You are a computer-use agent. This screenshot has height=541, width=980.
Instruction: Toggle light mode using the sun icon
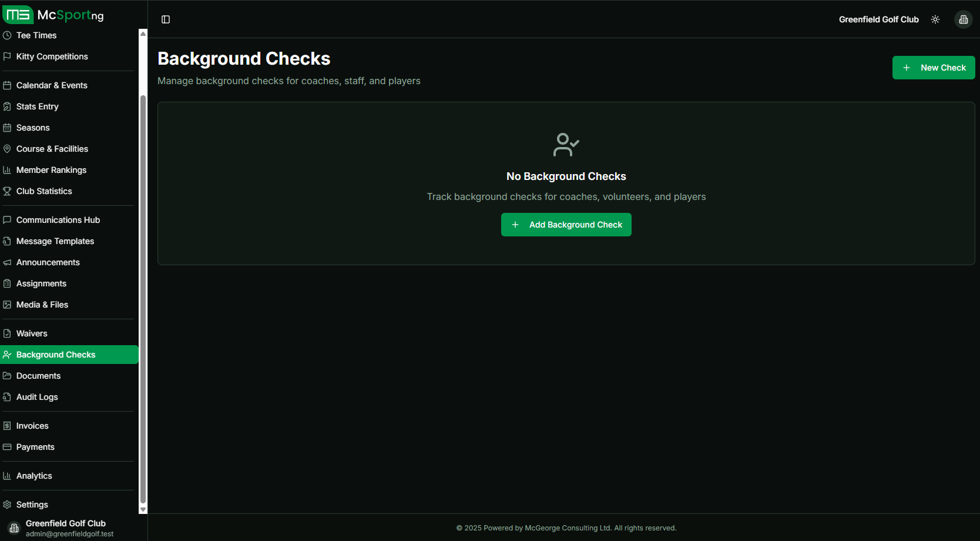(935, 19)
